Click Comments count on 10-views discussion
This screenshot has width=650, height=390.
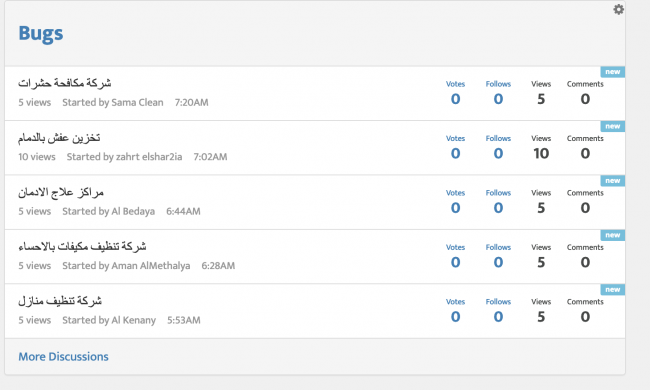click(x=585, y=154)
